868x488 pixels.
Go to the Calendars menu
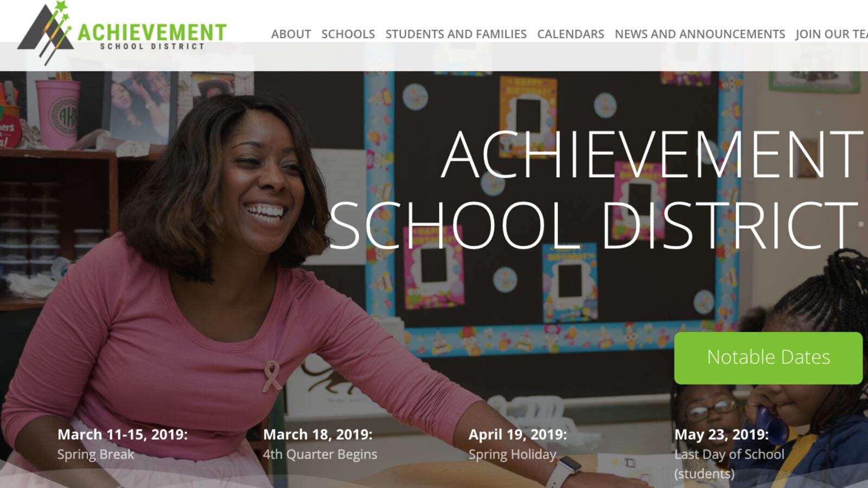click(570, 34)
